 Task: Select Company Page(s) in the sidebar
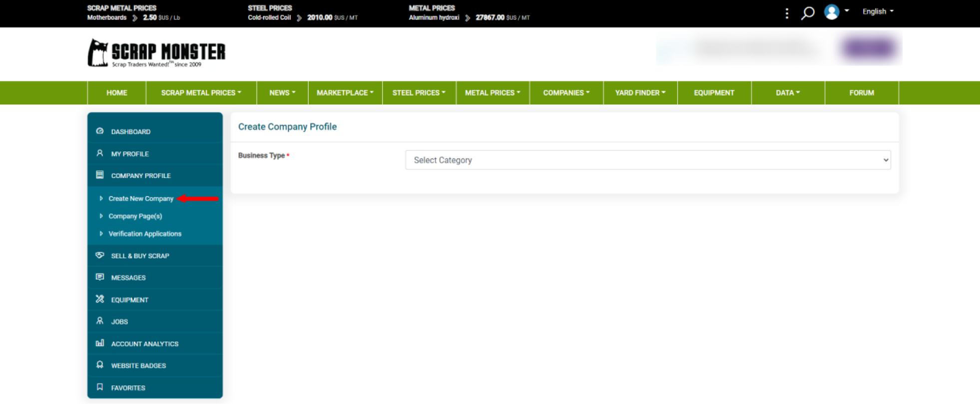click(135, 216)
